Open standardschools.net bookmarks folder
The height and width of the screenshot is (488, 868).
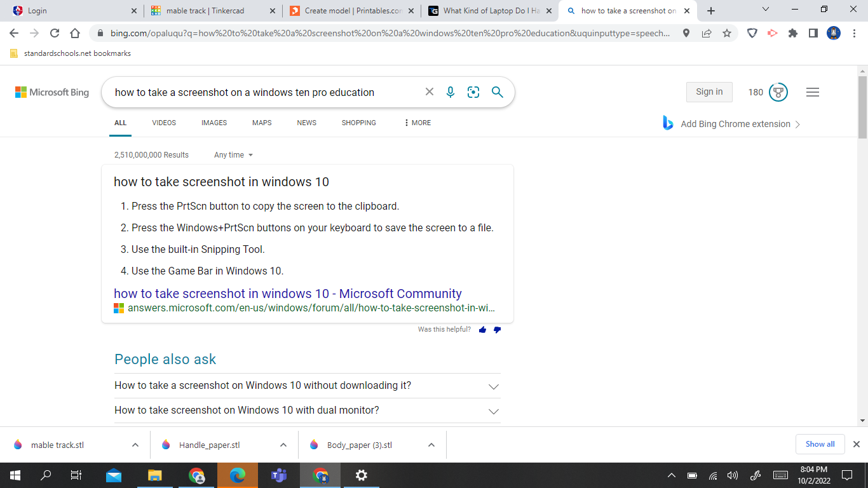[71, 53]
